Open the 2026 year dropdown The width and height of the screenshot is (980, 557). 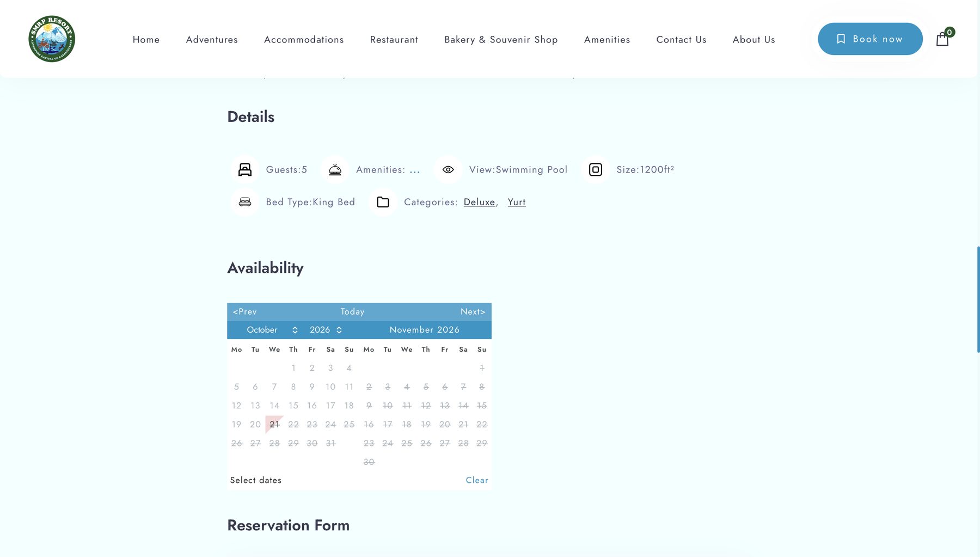(x=326, y=330)
